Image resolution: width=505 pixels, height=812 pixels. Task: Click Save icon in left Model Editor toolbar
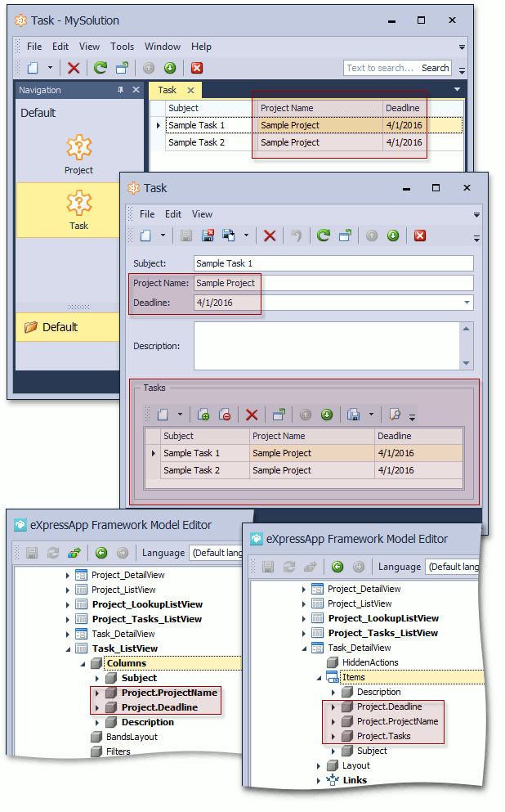pyautogui.click(x=32, y=553)
